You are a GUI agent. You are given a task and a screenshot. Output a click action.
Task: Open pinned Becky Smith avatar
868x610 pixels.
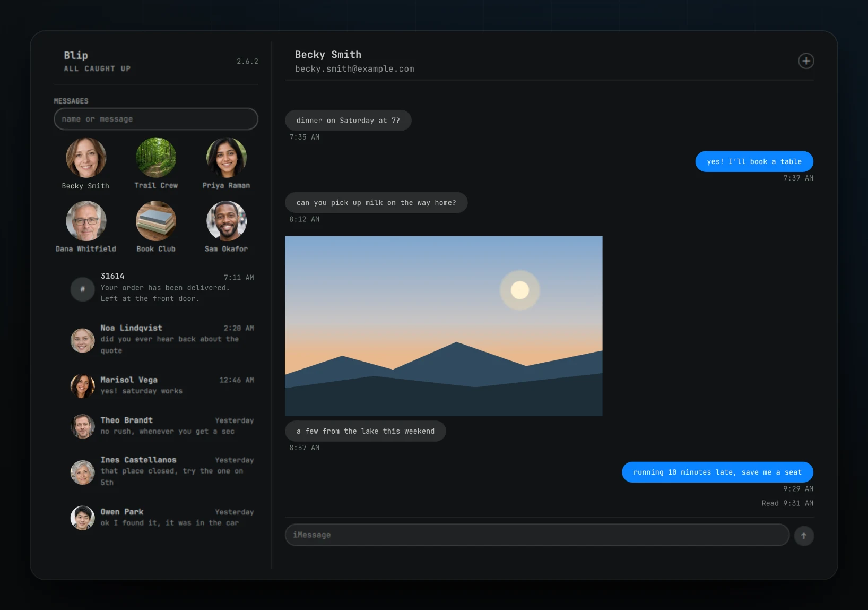[x=86, y=158]
